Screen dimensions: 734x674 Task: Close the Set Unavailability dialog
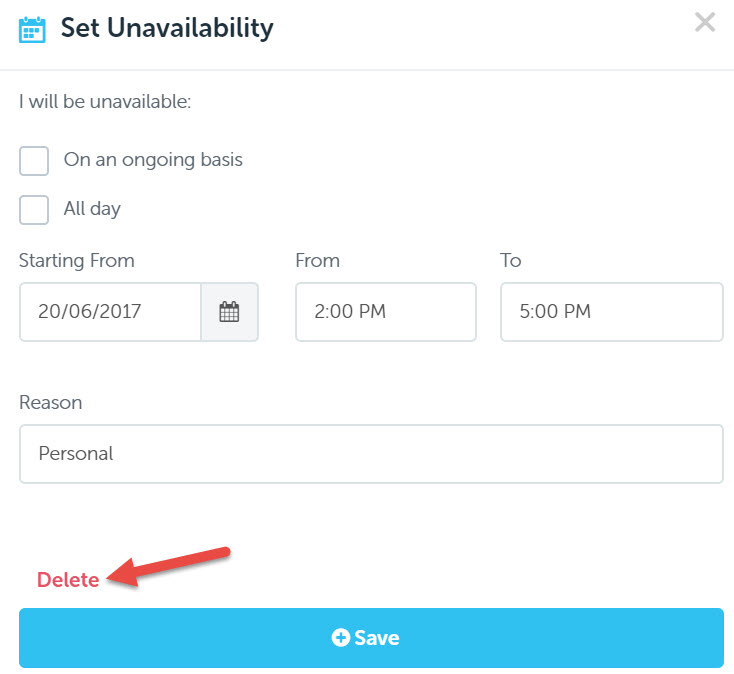[705, 22]
